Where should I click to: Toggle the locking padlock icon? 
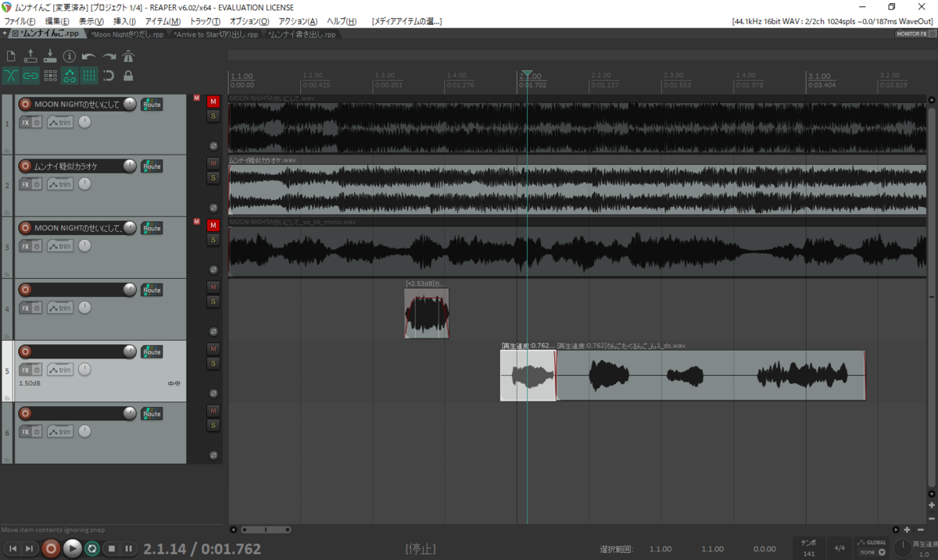[x=128, y=76]
